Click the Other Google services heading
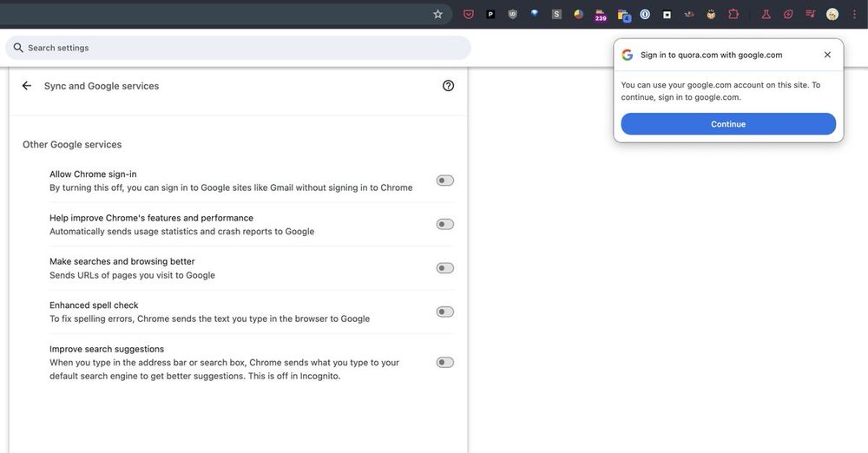 click(x=72, y=145)
